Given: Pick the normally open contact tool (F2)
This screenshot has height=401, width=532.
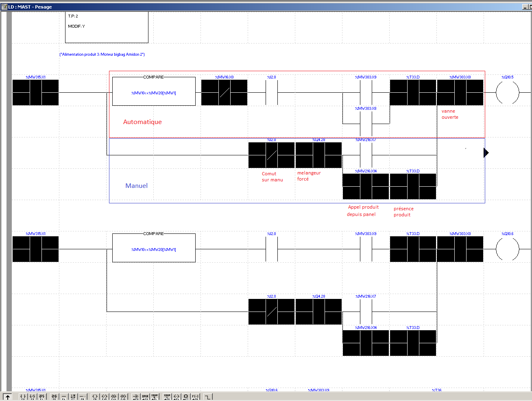Looking at the screenshot, I should (23, 397).
